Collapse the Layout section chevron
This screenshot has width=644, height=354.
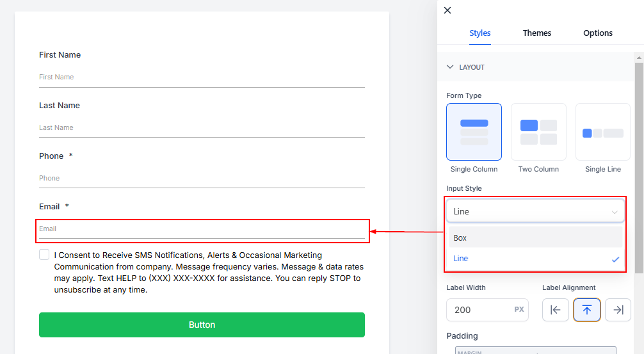[450, 67]
